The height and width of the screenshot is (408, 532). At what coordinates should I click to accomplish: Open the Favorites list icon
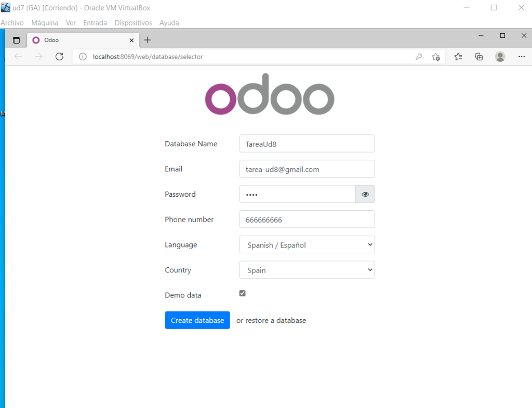click(x=458, y=57)
